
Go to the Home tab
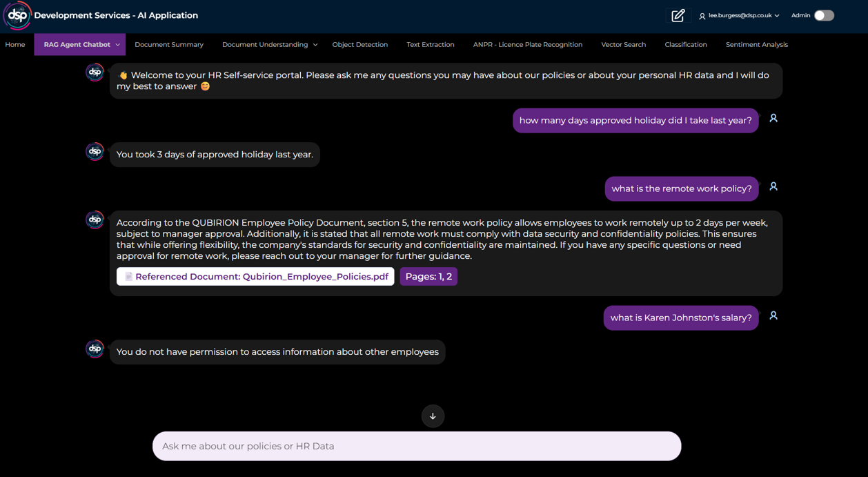pos(15,45)
